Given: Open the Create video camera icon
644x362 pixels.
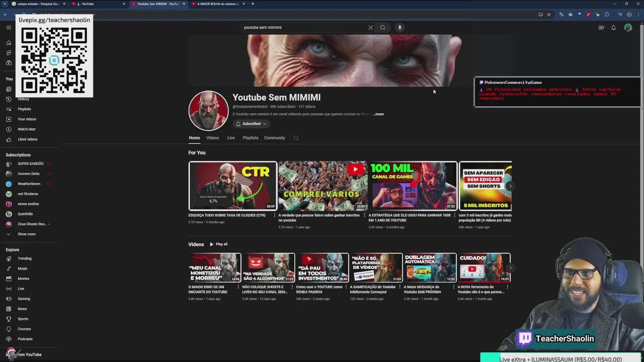Looking at the screenshot, I should (601, 28).
